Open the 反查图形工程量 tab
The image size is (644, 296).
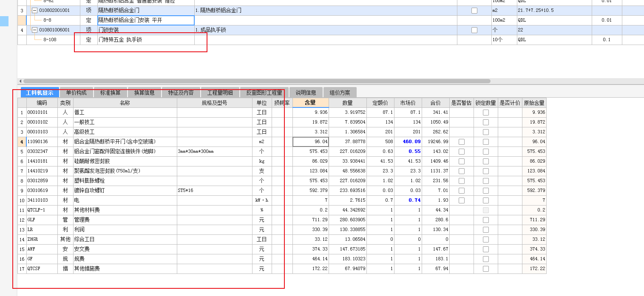click(x=264, y=93)
